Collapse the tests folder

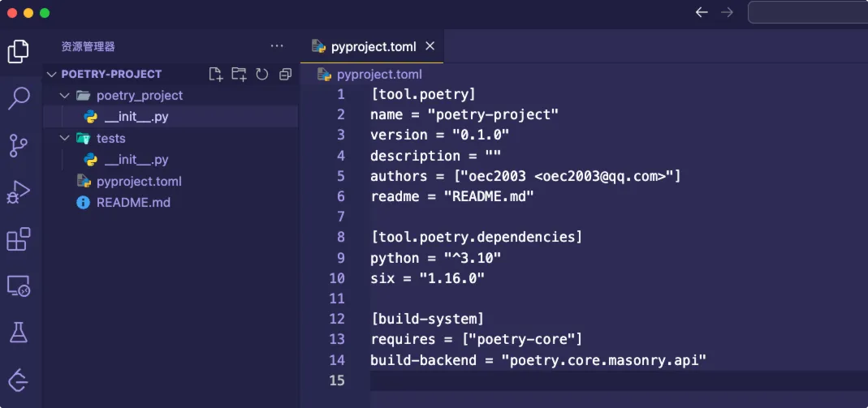[65, 139]
